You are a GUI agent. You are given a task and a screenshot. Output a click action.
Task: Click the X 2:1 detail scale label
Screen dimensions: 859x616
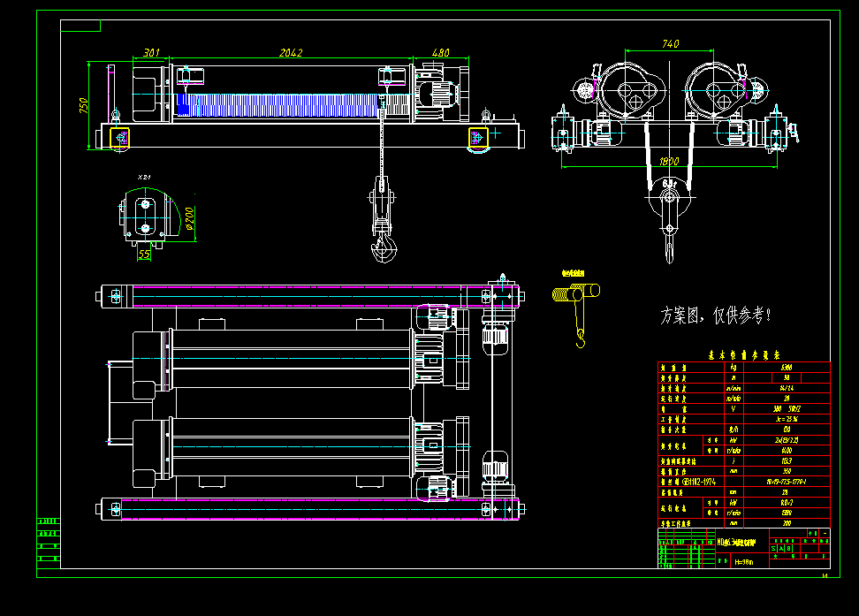[x=144, y=177]
